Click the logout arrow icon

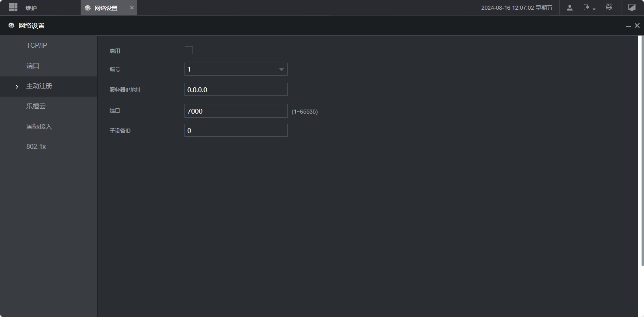coord(587,7)
